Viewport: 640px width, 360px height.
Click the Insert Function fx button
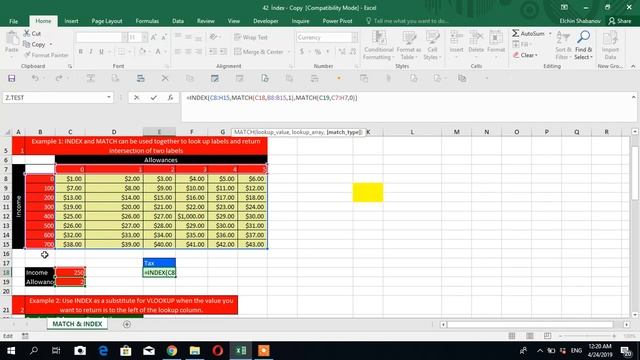[x=170, y=98]
